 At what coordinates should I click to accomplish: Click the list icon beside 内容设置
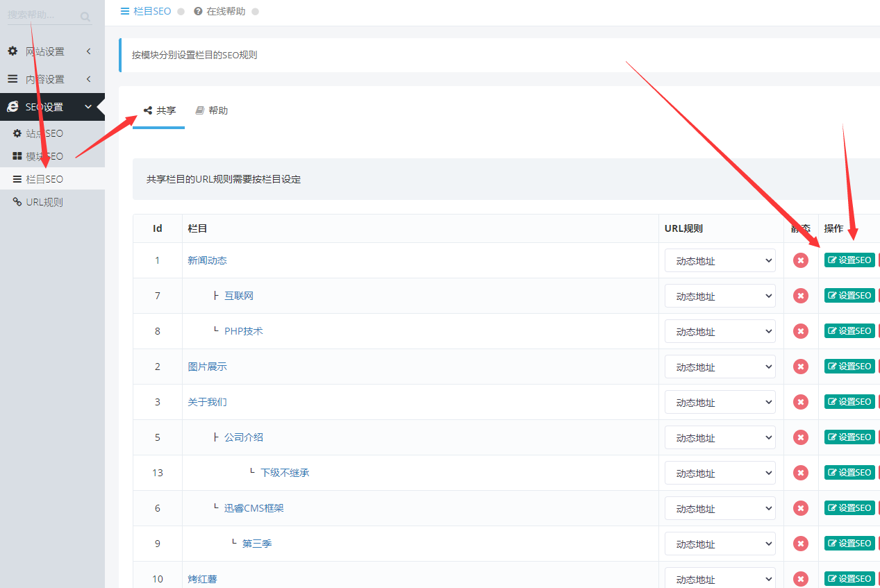click(13, 79)
